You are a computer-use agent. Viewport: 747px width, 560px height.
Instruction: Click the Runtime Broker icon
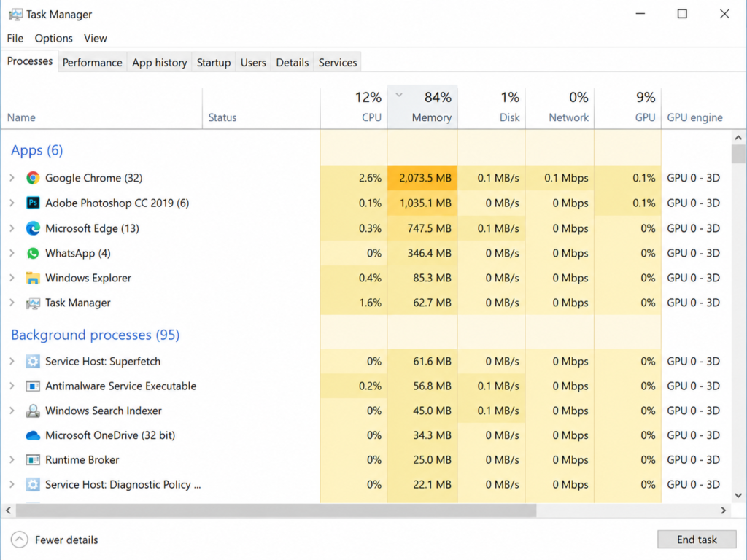point(33,460)
